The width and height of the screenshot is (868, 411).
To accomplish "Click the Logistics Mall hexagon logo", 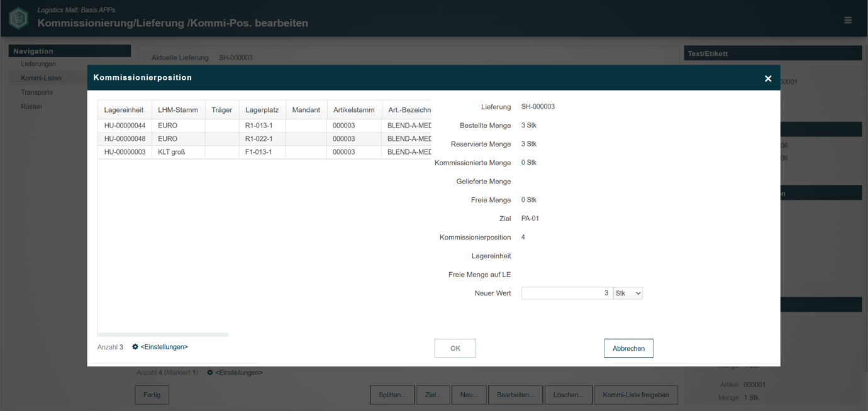I will click(18, 18).
